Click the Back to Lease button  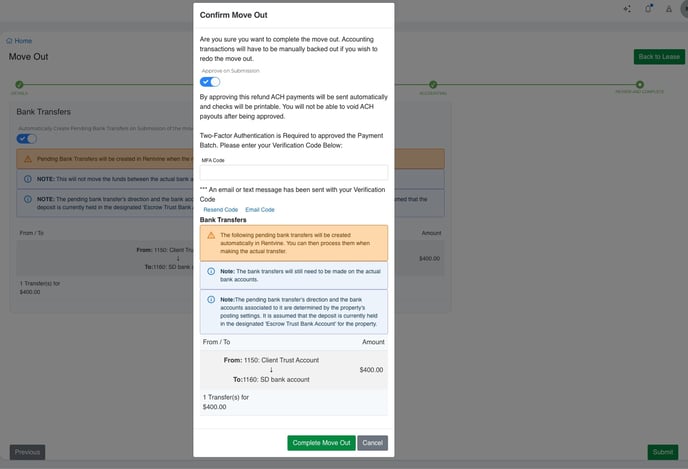659,57
